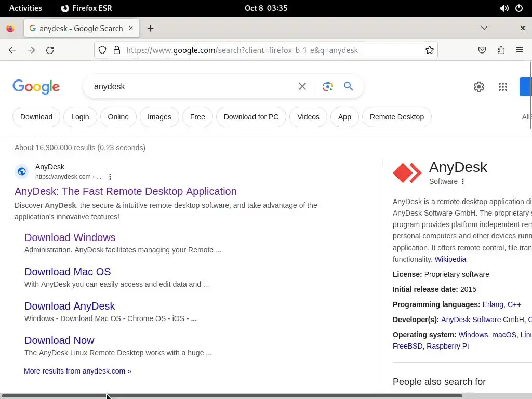The image size is (532, 399).
Task: Open the Extensions puzzle icon
Action: [501, 50]
